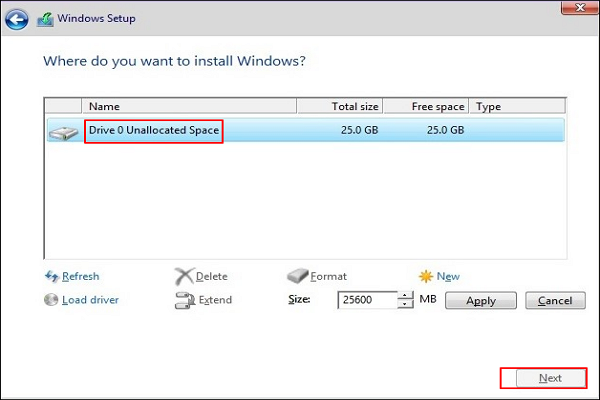The height and width of the screenshot is (400, 600).
Task: Click the Format drive icon
Action: click(297, 276)
